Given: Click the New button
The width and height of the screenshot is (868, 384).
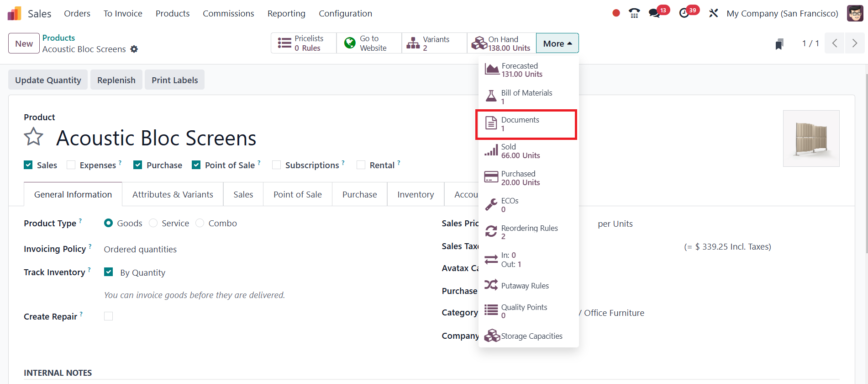Looking at the screenshot, I should [24, 43].
